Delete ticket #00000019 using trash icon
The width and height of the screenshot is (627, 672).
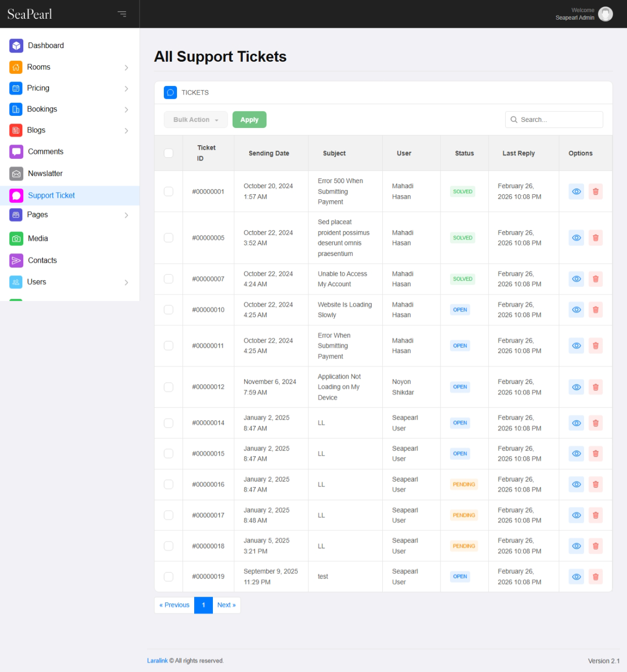[x=595, y=577]
